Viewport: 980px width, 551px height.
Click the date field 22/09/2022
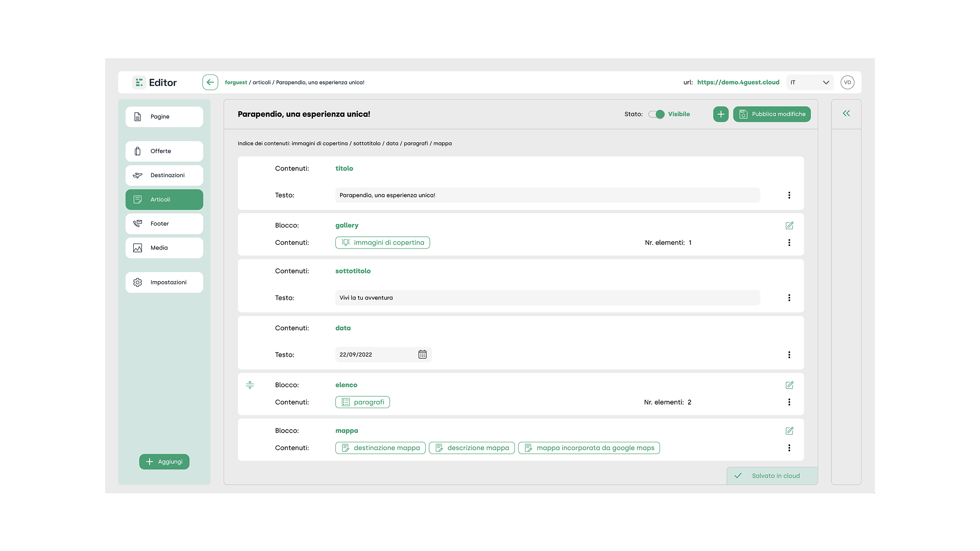[383, 355]
